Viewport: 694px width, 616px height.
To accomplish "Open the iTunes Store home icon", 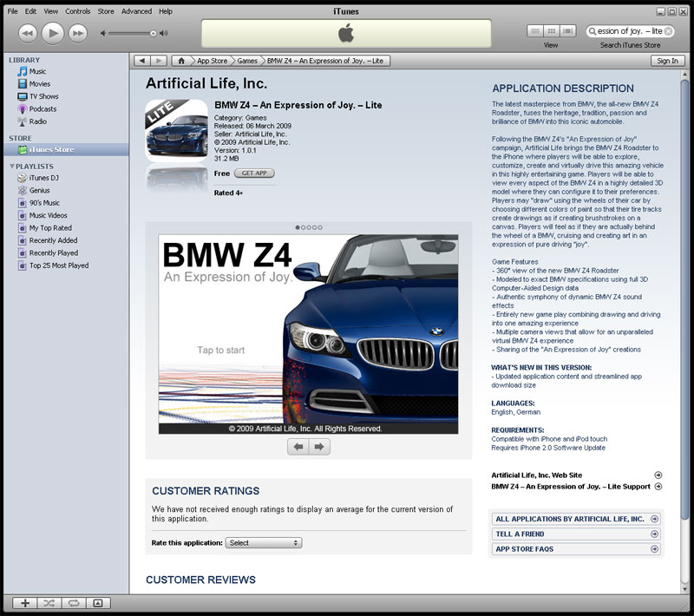I will pyautogui.click(x=181, y=61).
